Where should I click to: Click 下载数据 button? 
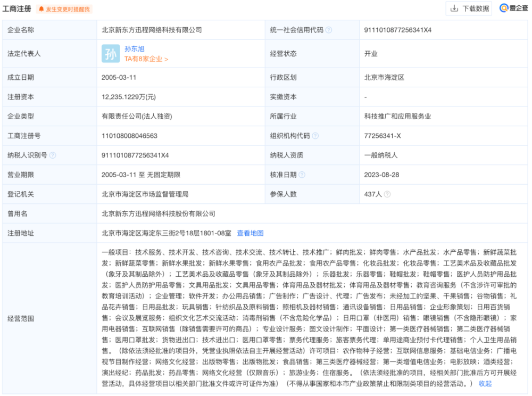tap(469, 9)
